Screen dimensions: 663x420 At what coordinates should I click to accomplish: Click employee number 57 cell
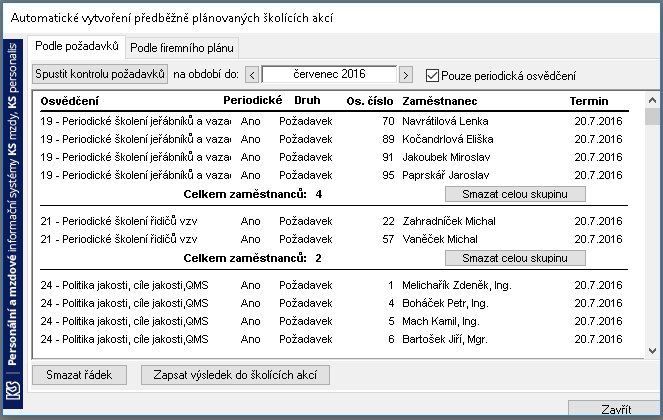(x=388, y=239)
